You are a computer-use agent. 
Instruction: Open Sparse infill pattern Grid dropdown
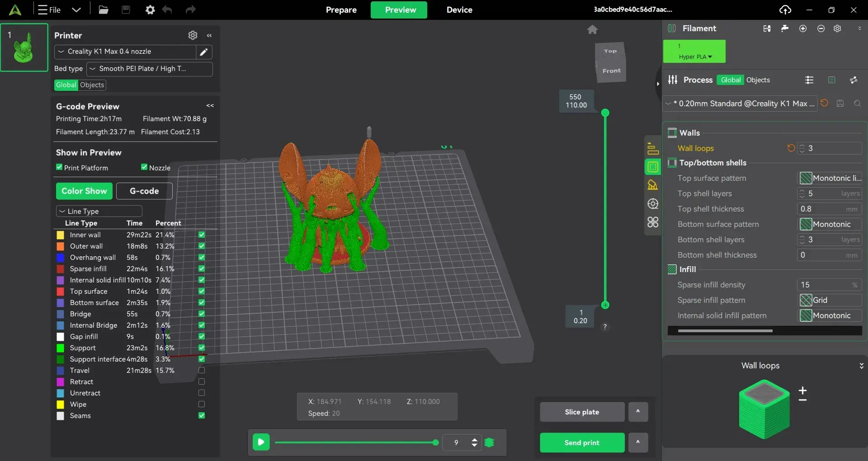830,300
